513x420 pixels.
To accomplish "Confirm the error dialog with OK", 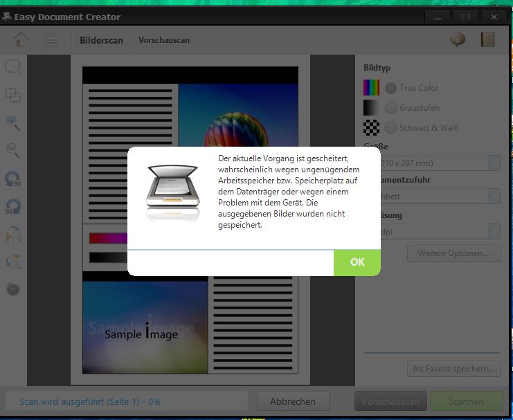I will point(357,262).
